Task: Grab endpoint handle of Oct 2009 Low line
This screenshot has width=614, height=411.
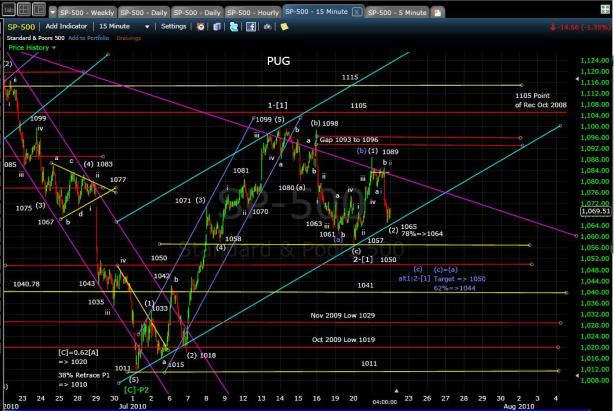Action: pyautogui.click(x=558, y=347)
